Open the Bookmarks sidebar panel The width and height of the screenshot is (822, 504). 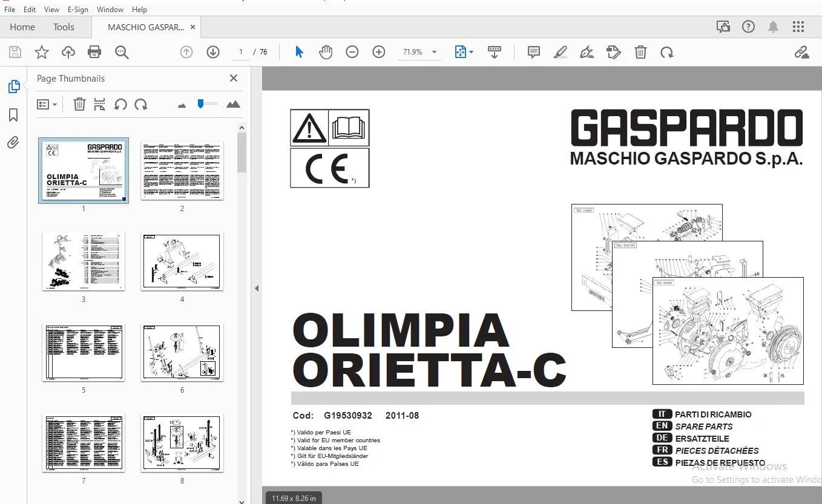pos(13,115)
